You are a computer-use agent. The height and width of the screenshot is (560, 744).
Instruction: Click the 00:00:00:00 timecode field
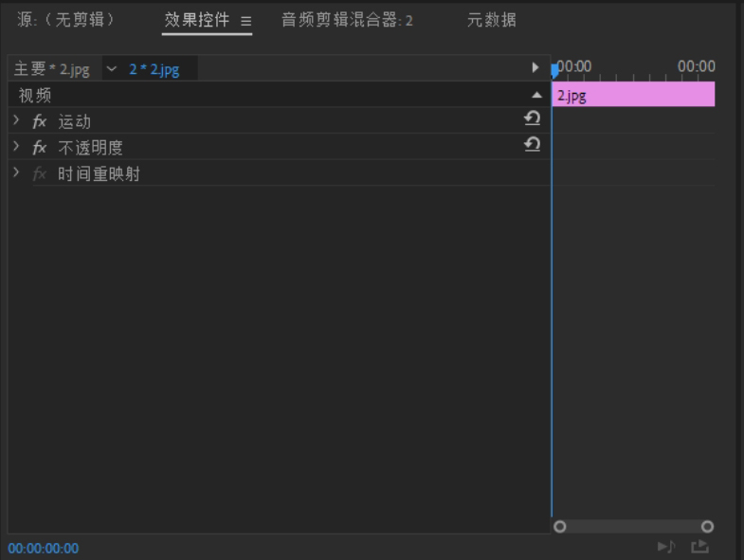(44, 548)
